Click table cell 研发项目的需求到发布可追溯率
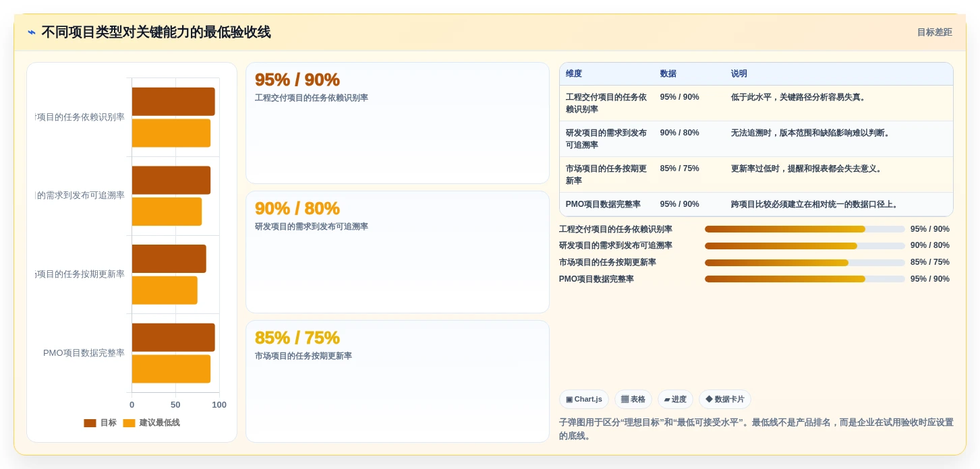The width and height of the screenshot is (980, 469). (606, 139)
